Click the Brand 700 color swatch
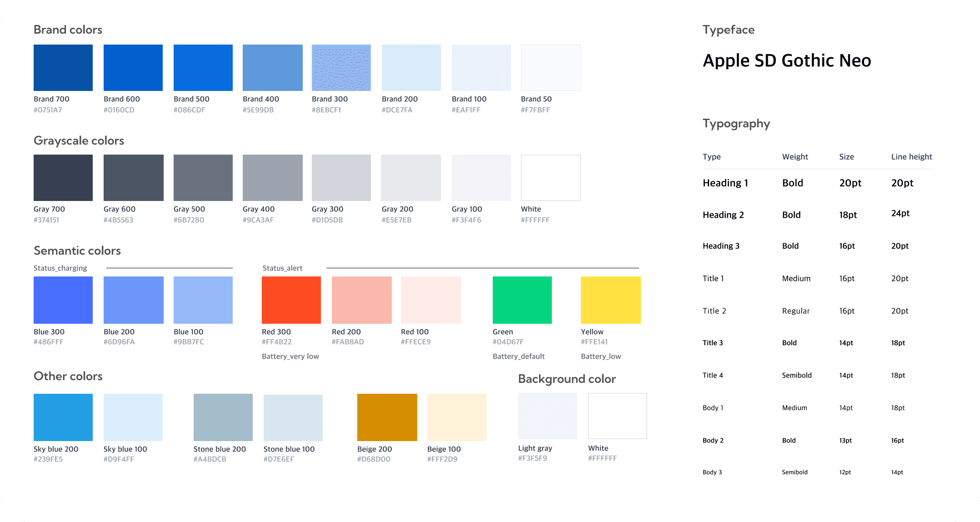The image size is (980, 522). (63, 68)
